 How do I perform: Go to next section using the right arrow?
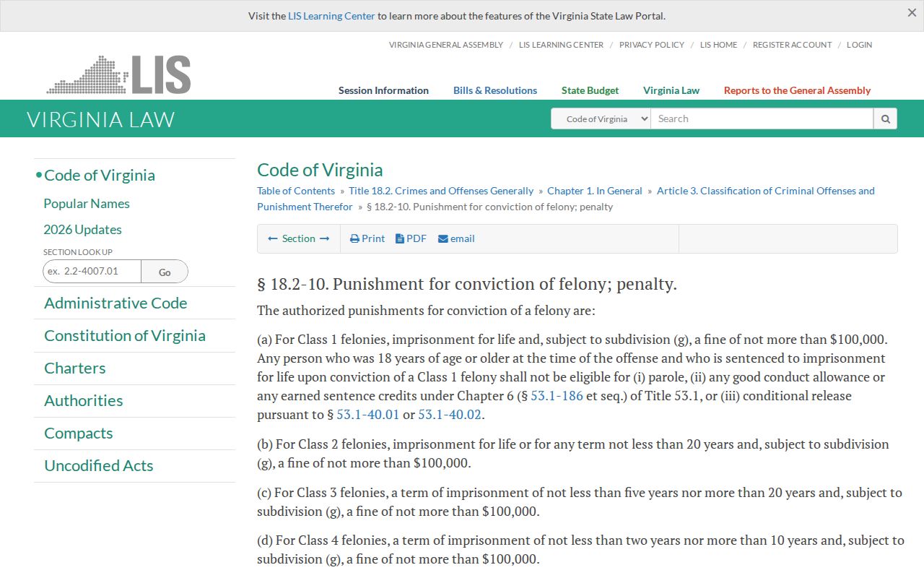click(x=324, y=238)
